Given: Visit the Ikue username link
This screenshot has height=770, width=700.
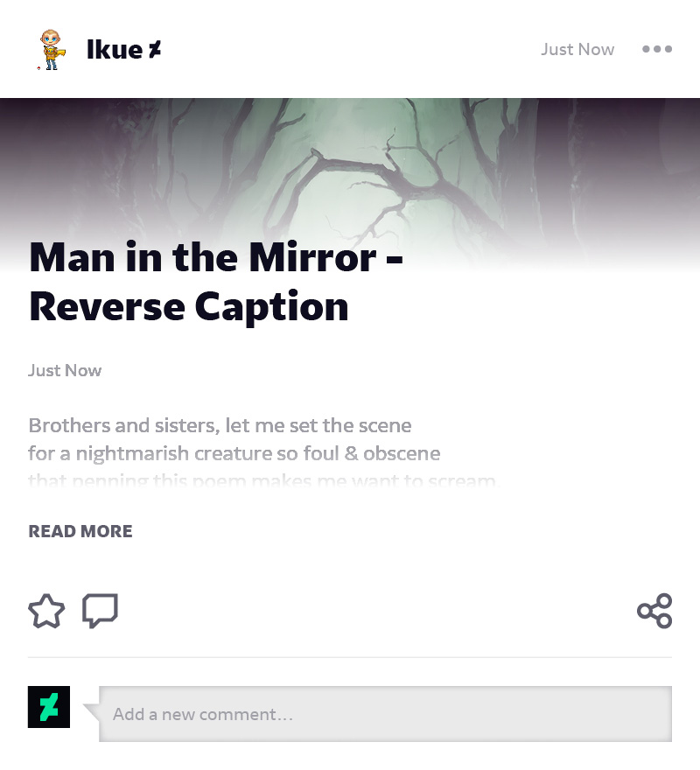Looking at the screenshot, I should pyautogui.click(x=115, y=50).
